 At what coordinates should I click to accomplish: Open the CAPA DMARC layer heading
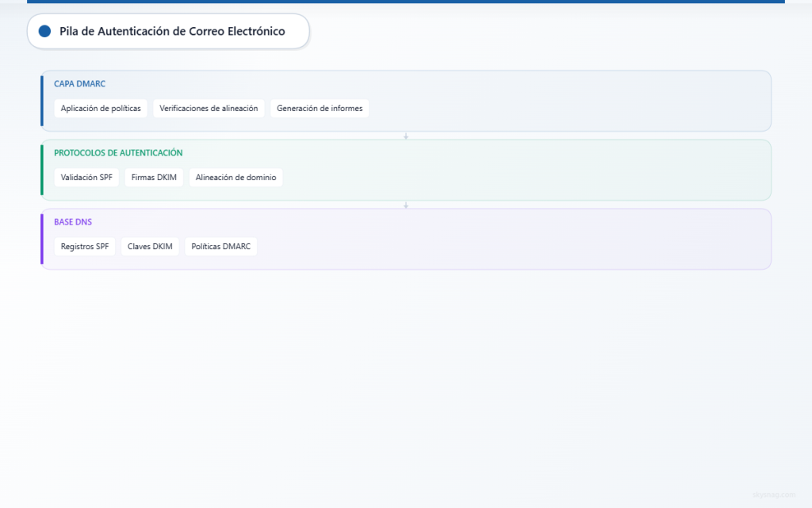(x=79, y=83)
